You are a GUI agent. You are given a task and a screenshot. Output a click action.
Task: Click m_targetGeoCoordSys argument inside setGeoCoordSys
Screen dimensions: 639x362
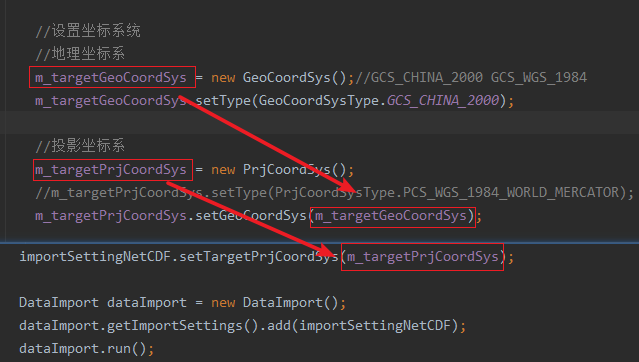point(391,216)
